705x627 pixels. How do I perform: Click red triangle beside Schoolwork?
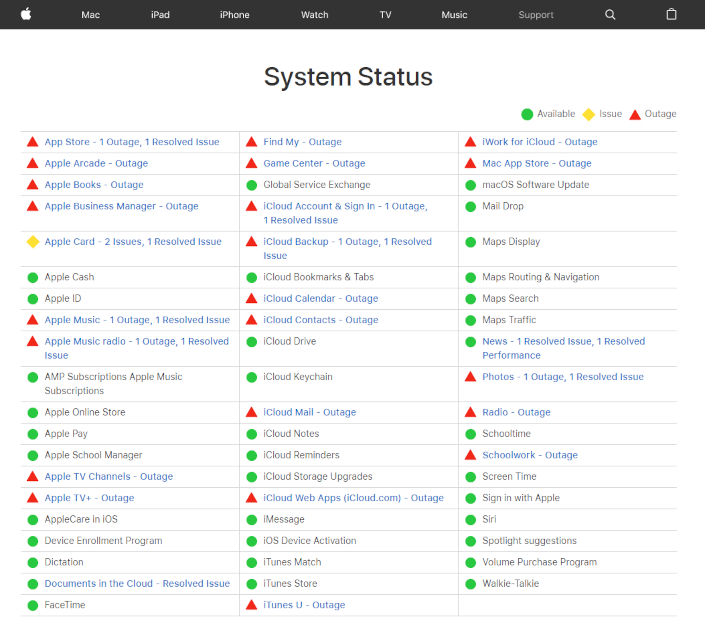coord(471,455)
